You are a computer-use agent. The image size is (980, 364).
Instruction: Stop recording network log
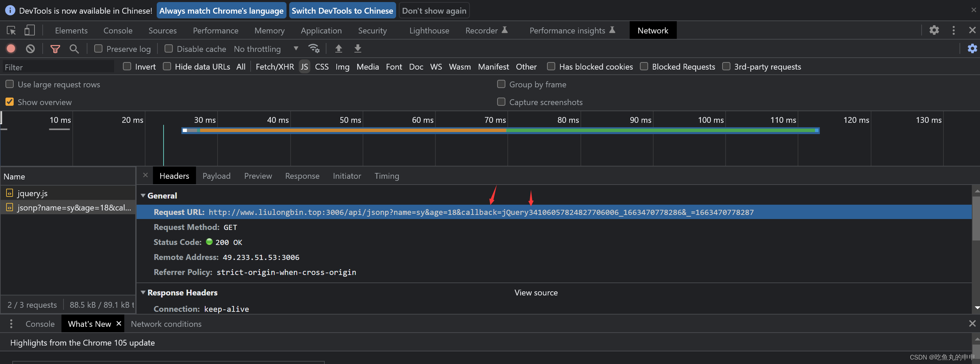[x=11, y=49]
